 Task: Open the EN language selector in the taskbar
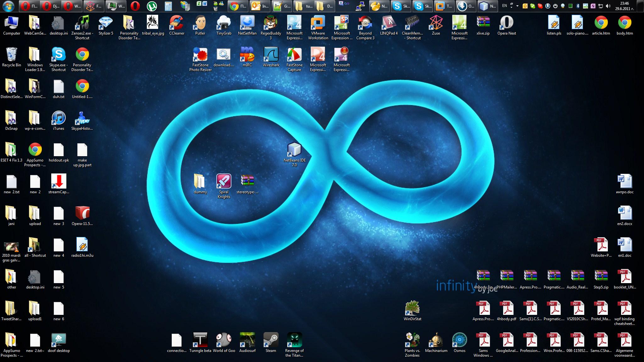504,6
